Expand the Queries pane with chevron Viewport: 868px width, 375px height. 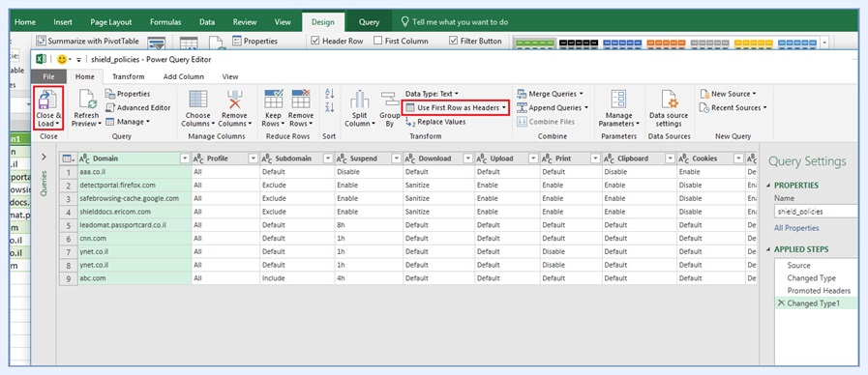tap(45, 158)
